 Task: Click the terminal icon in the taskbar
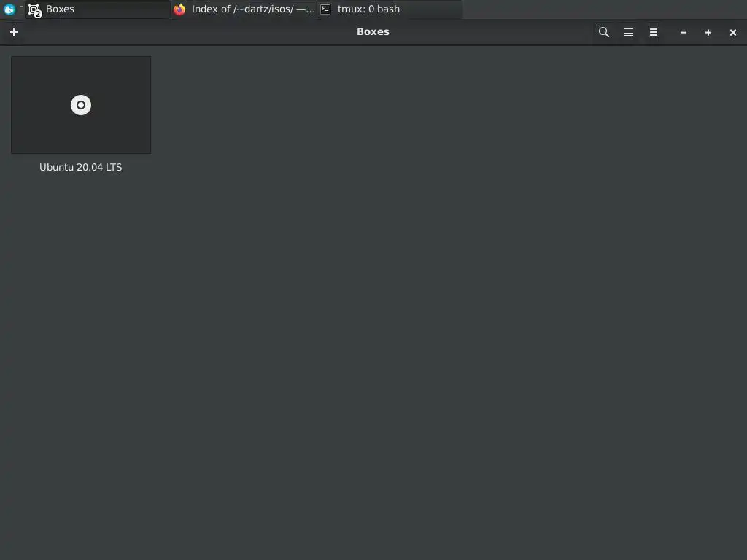(x=325, y=9)
